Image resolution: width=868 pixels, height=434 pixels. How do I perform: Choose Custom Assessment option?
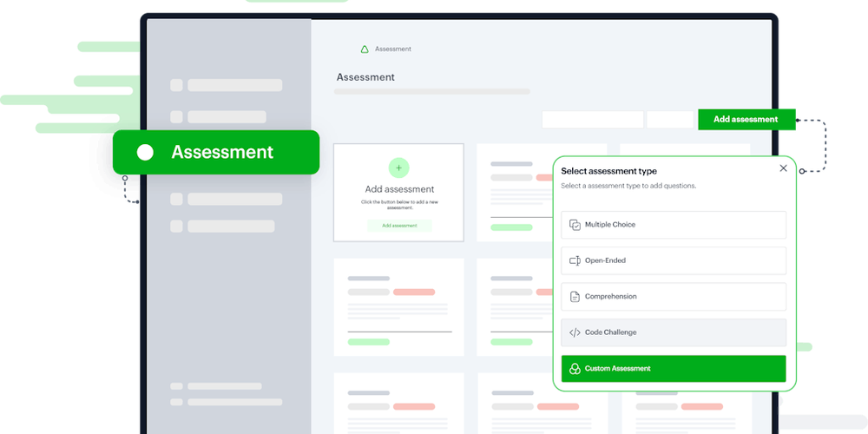pyautogui.click(x=674, y=369)
